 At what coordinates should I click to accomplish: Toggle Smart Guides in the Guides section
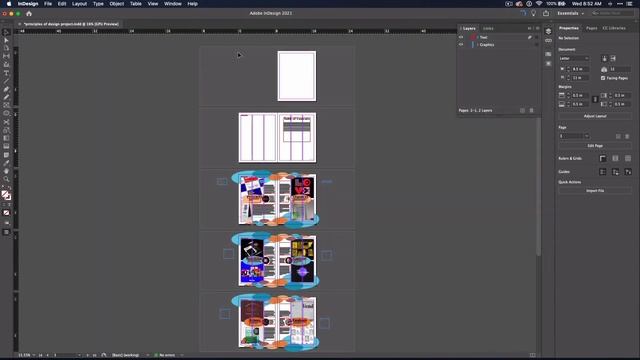[628, 172]
